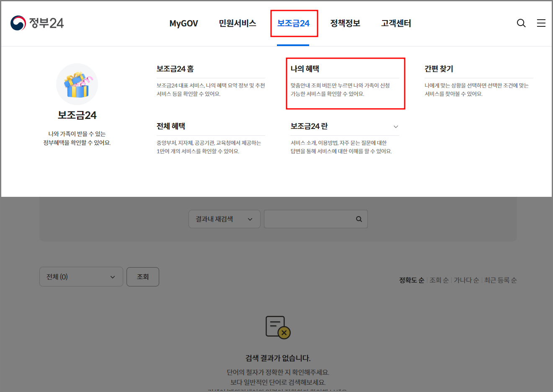
Task: Sort by 조회 순
Action: coord(439,280)
